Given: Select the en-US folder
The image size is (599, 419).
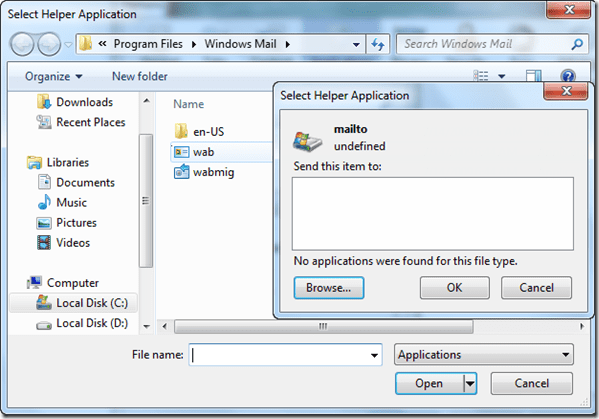Looking at the screenshot, I should [x=209, y=132].
